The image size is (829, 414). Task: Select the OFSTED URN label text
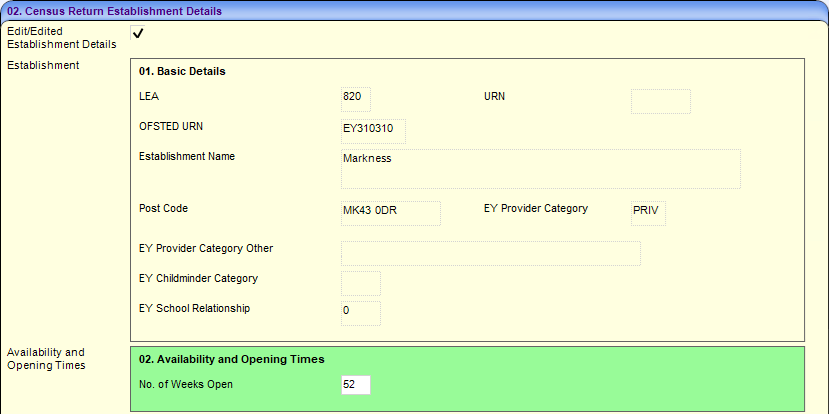coord(176,126)
